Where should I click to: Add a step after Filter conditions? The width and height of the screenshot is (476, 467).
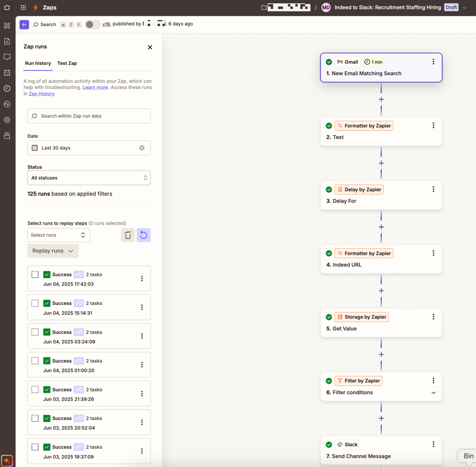(381, 418)
